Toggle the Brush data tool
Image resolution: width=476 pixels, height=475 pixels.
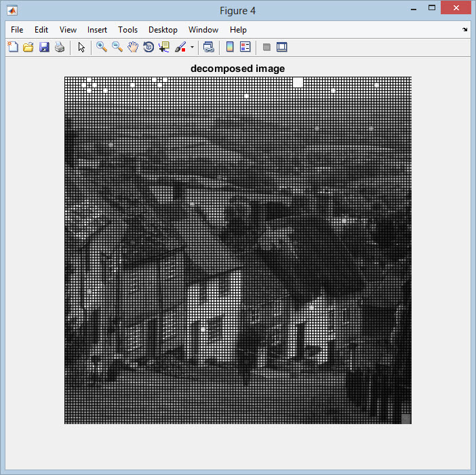click(180, 47)
